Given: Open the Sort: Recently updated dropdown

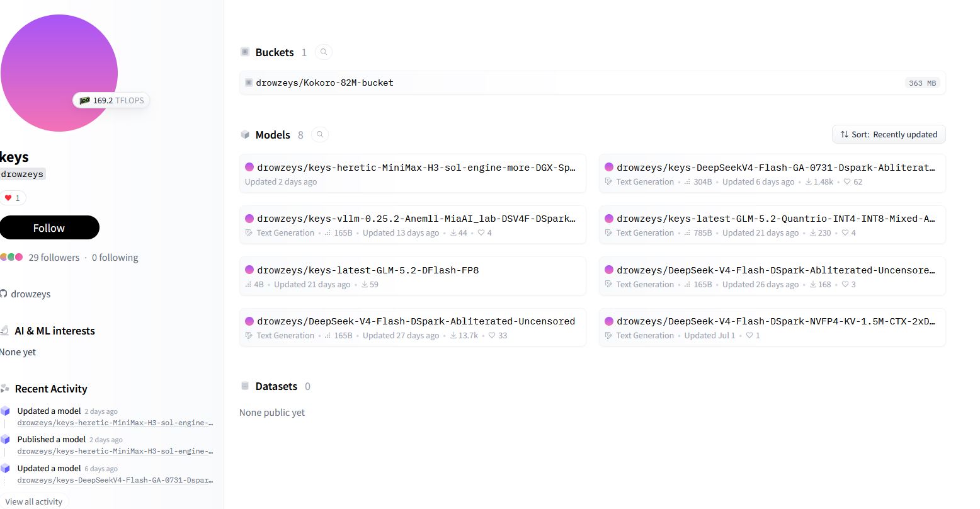Looking at the screenshot, I should click(889, 134).
